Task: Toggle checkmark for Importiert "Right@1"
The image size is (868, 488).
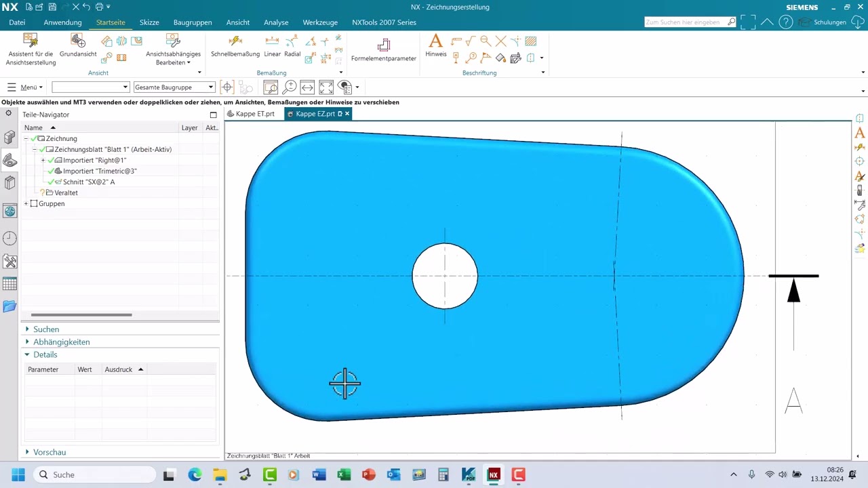Action: pos(51,160)
